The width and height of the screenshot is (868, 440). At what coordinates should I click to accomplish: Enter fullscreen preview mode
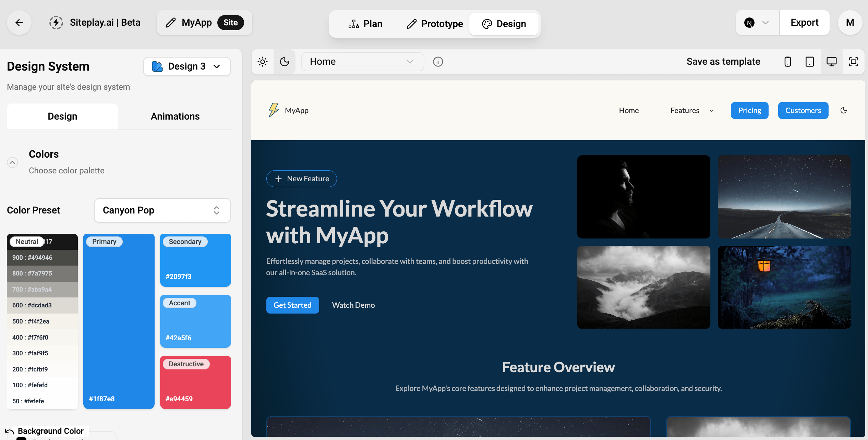(854, 62)
